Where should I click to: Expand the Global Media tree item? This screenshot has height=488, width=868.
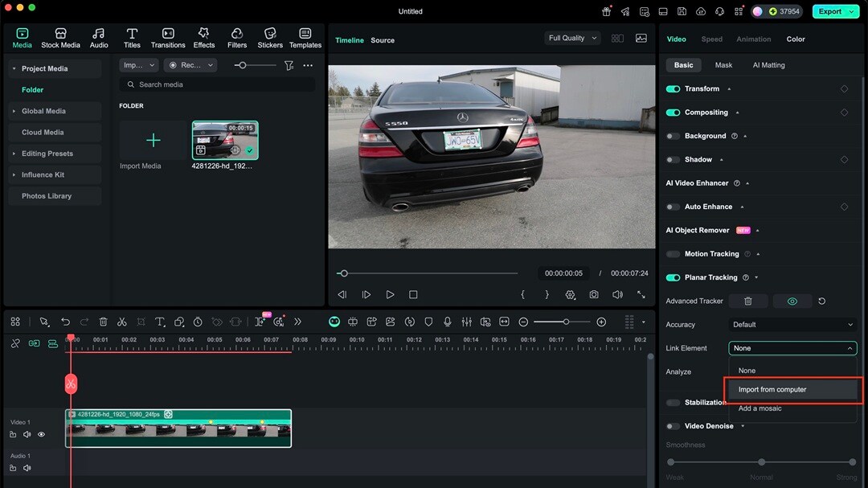click(x=43, y=111)
